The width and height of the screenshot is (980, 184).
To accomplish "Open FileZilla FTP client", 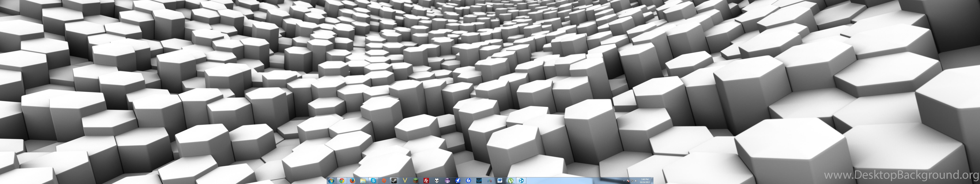I will click(x=426, y=181).
